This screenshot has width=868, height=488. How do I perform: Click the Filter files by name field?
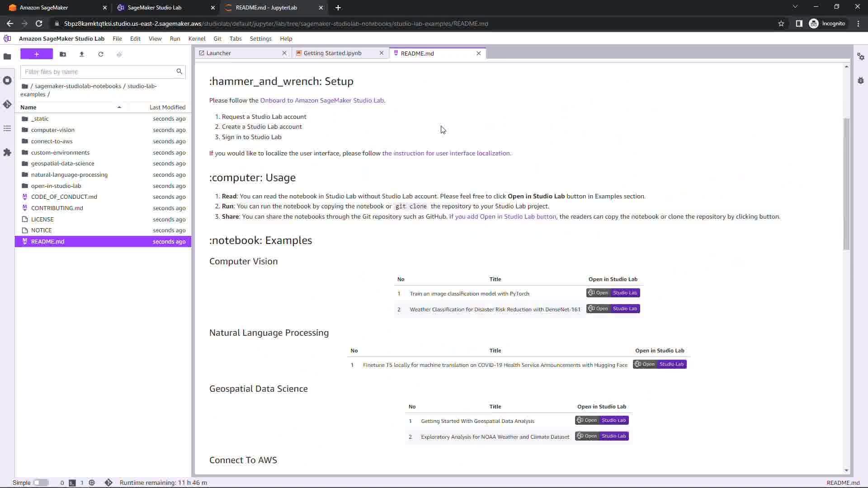99,72
